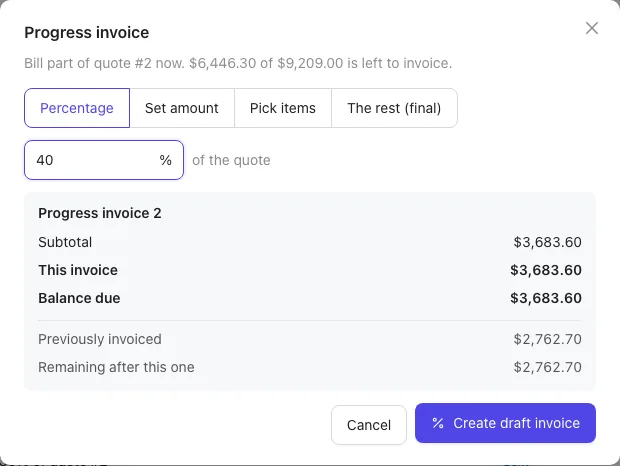Click the Subtotal label

click(65, 242)
